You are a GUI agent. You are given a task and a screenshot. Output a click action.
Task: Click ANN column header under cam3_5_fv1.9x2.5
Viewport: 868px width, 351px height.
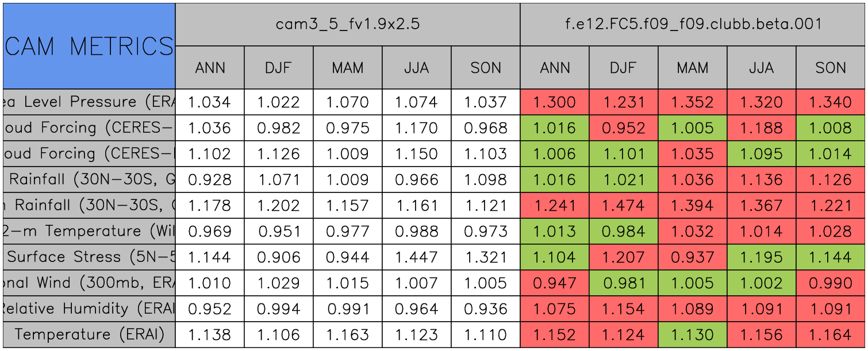210,68
